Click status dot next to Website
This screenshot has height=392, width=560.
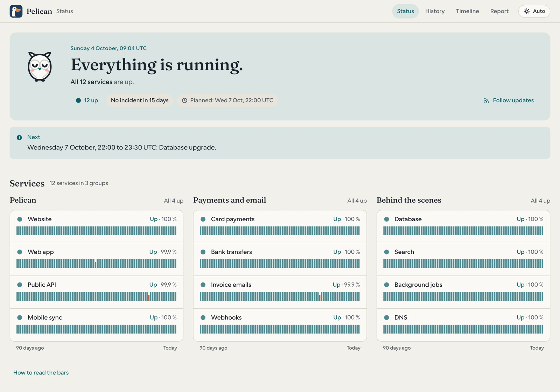tap(20, 219)
